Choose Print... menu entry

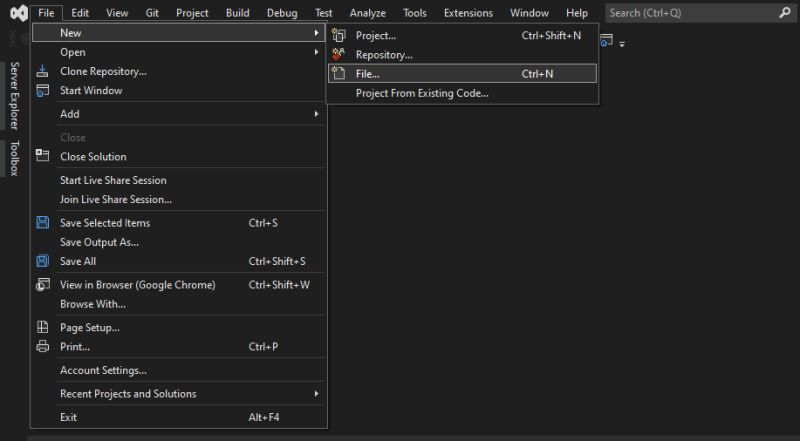(179, 347)
